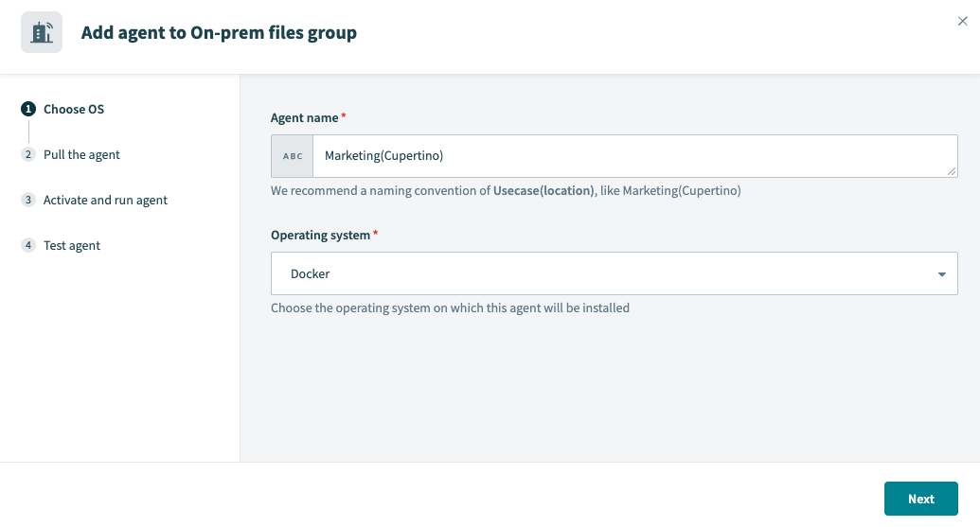Select the Choose OS step
The image size is (980, 527).
click(x=74, y=110)
